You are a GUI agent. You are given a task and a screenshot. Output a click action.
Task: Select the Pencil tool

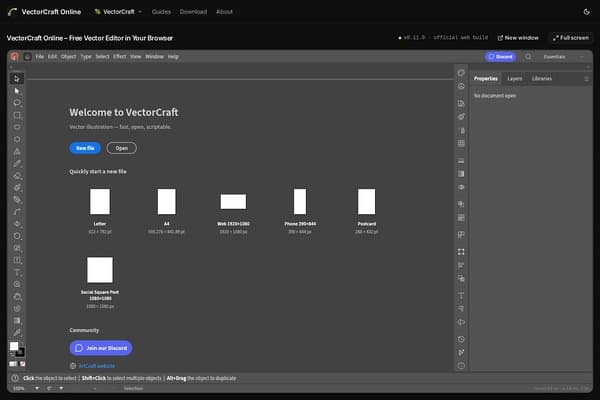click(x=17, y=163)
